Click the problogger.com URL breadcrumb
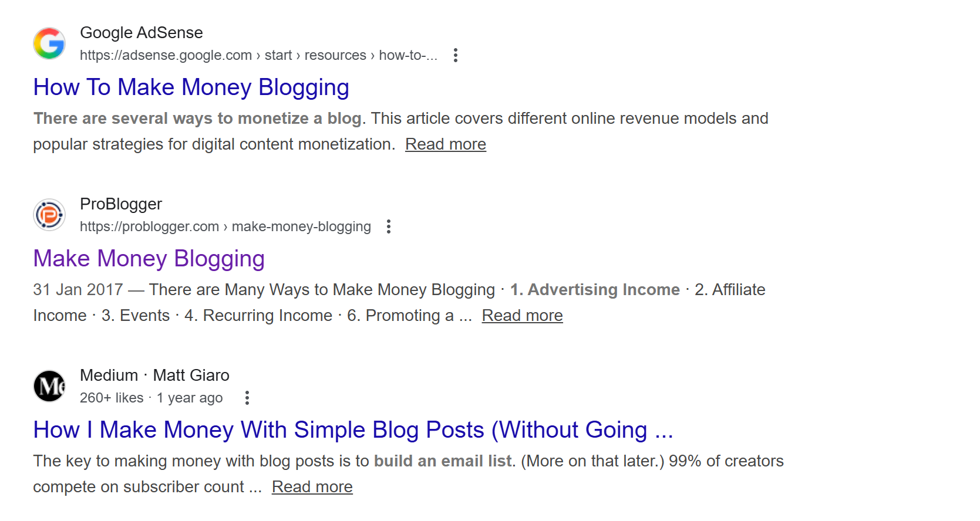 225,226
